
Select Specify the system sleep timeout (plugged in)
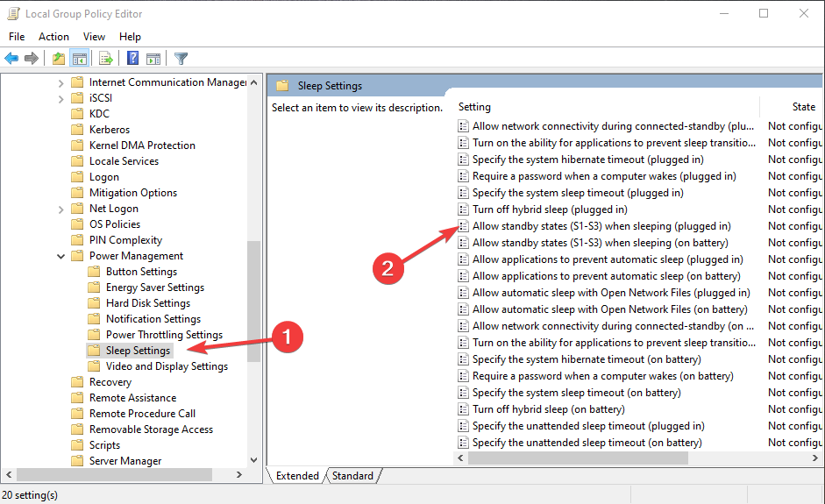click(x=578, y=193)
